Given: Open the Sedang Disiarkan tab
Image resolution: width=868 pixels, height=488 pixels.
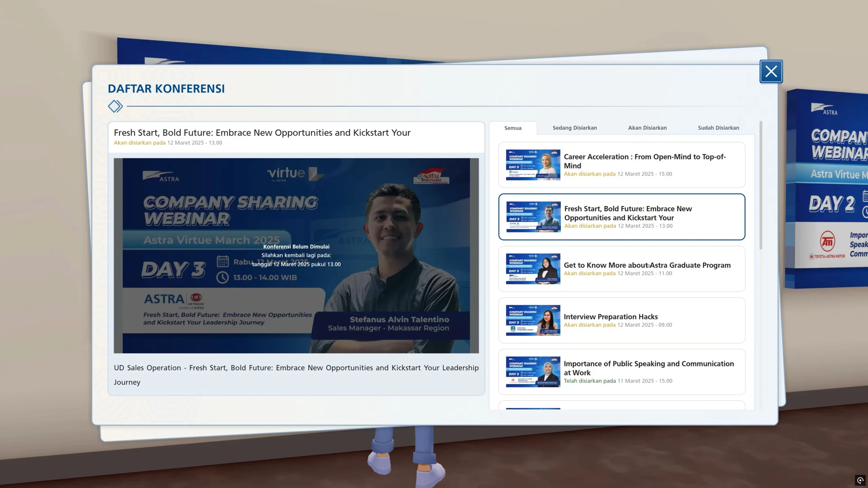Looking at the screenshot, I should coord(575,128).
